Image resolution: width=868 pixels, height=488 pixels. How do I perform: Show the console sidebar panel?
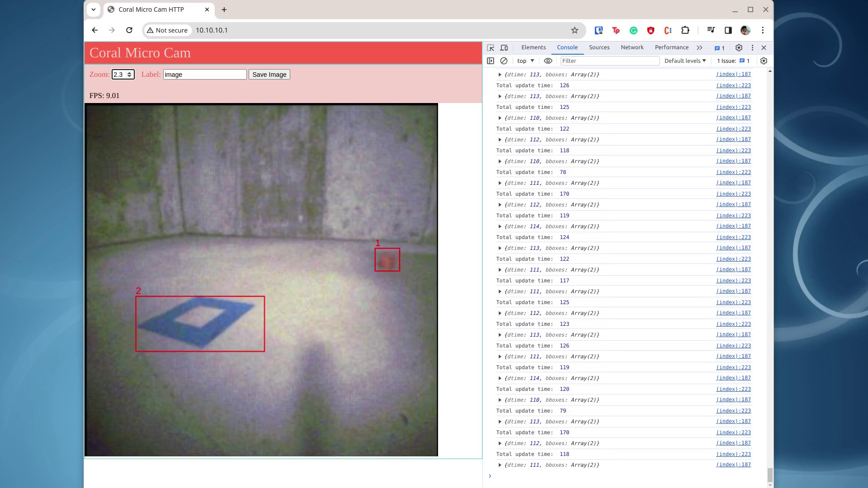coord(491,61)
